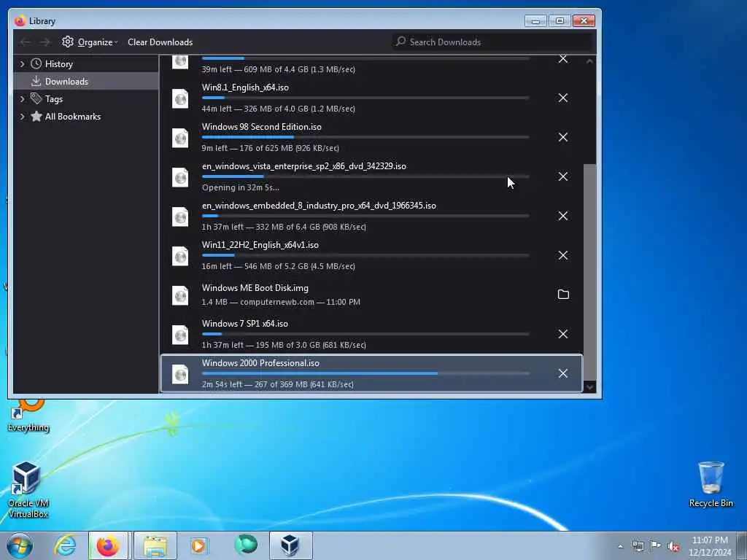Open VirtualBox from the taskbar
The image size is (747, 560).
(290, 545)
